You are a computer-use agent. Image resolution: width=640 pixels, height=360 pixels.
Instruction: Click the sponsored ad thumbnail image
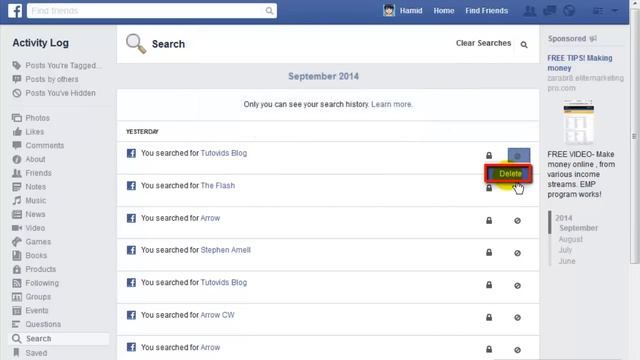(578, 121)
